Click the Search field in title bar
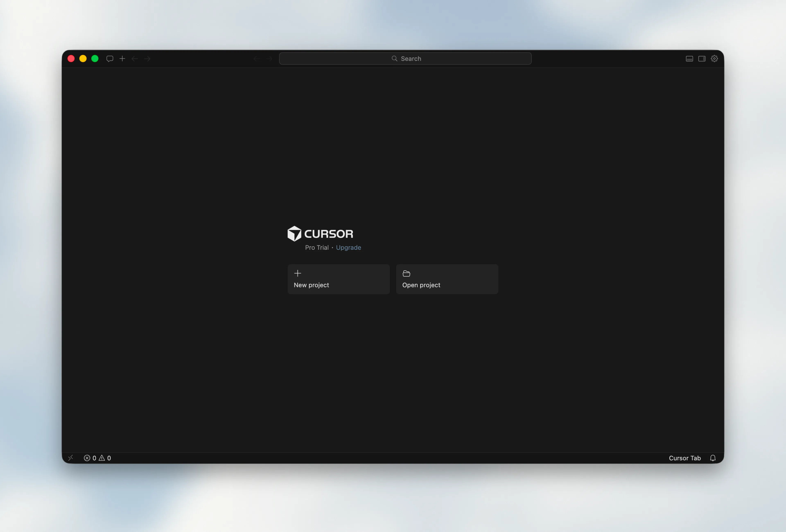 [x=405, y=59]
